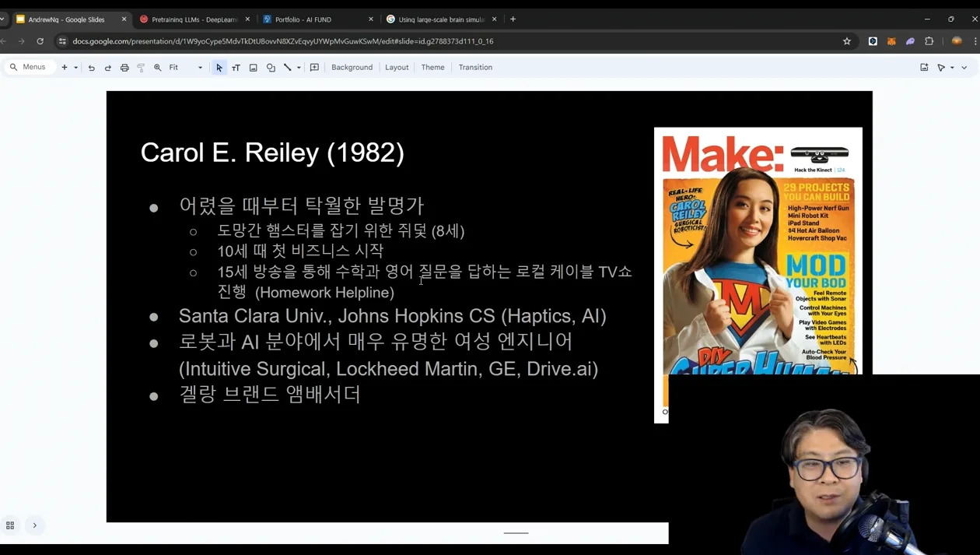Image resolution: width=980 pixels, height=555 pixels.
Task: Select the paint format tool
Action: [141, 68]
